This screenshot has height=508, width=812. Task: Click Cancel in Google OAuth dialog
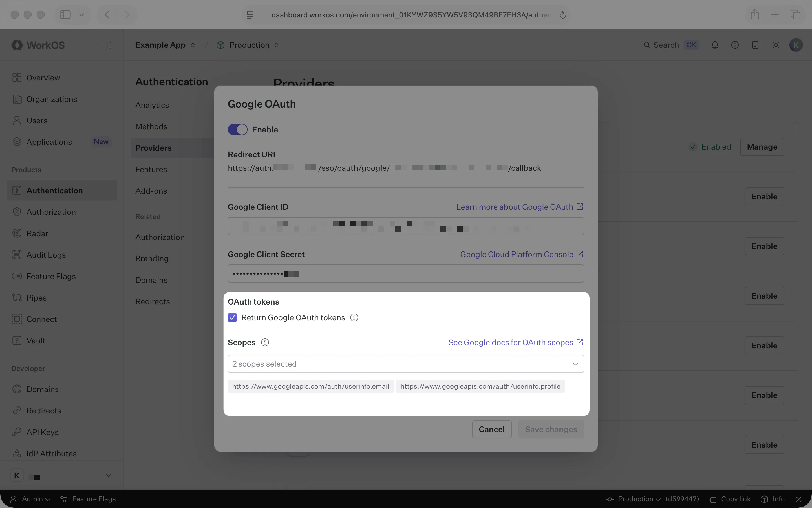point(491,429)
